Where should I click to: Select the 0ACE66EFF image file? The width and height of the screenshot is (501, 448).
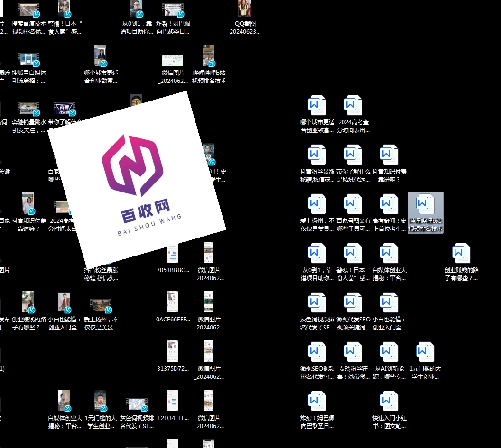(x=173, y=308)
